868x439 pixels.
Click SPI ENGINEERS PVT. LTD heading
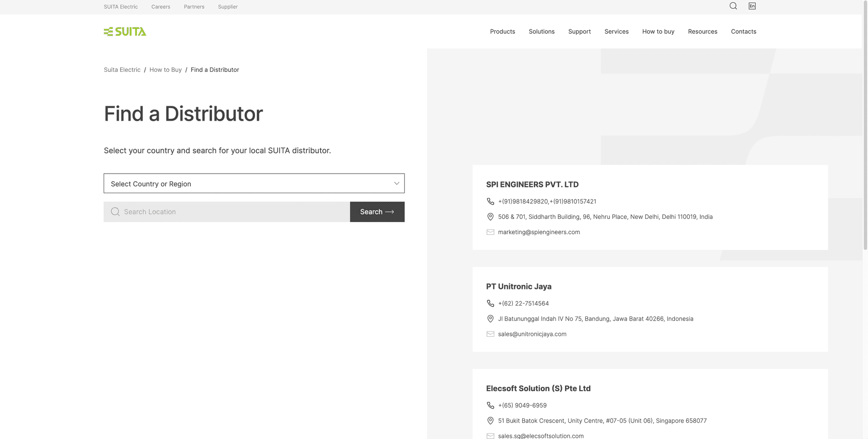pyautogui.click(x=532, y=184)
